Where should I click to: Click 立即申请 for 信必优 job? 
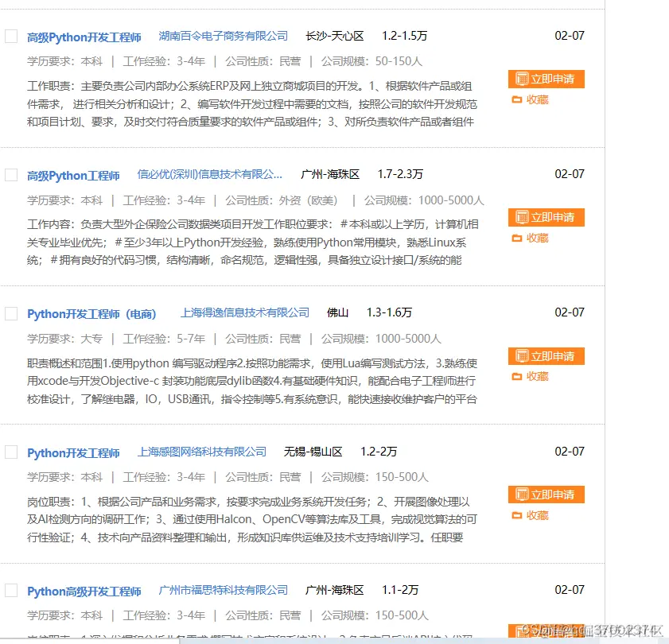pyautogui.click(x=546, y=218)
